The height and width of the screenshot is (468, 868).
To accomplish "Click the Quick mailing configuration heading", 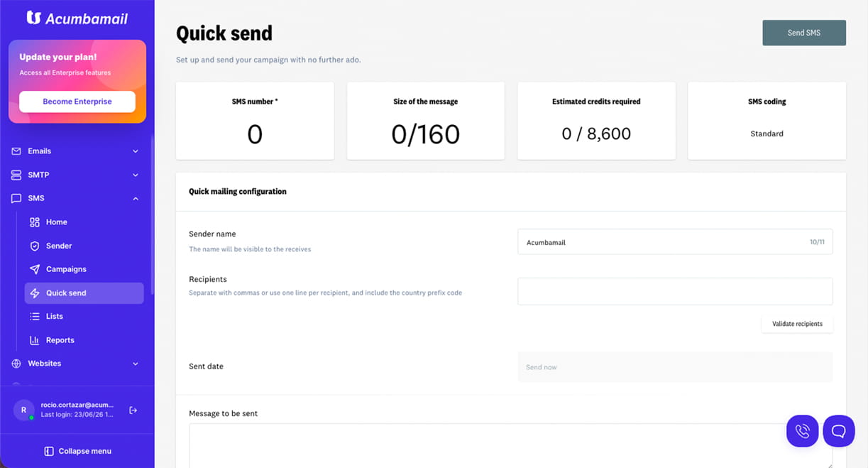I will coord(238,192).
